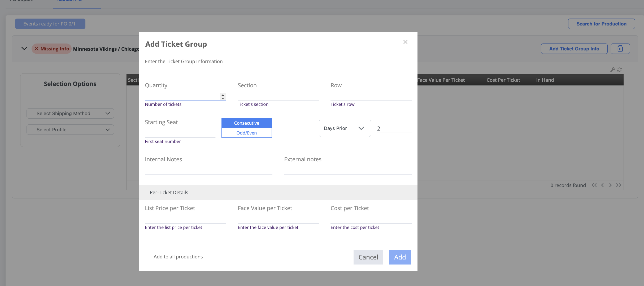Open the wrench settings icon

point(612,70)
